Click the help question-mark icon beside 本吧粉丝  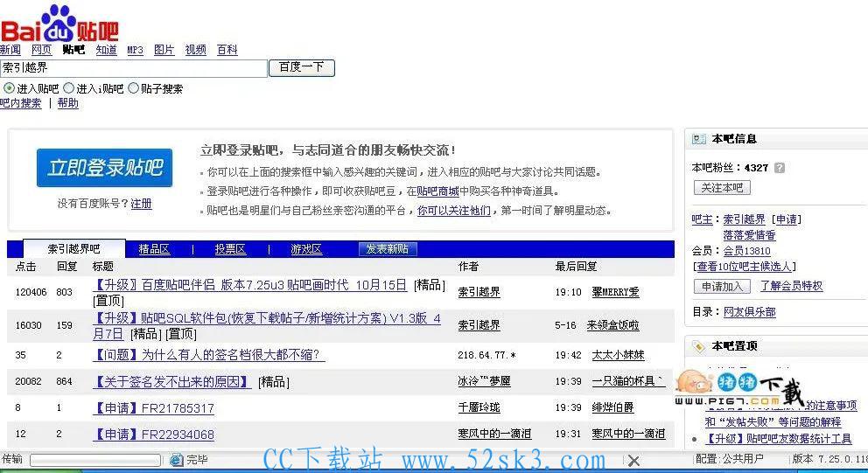(x=780, y=168)
